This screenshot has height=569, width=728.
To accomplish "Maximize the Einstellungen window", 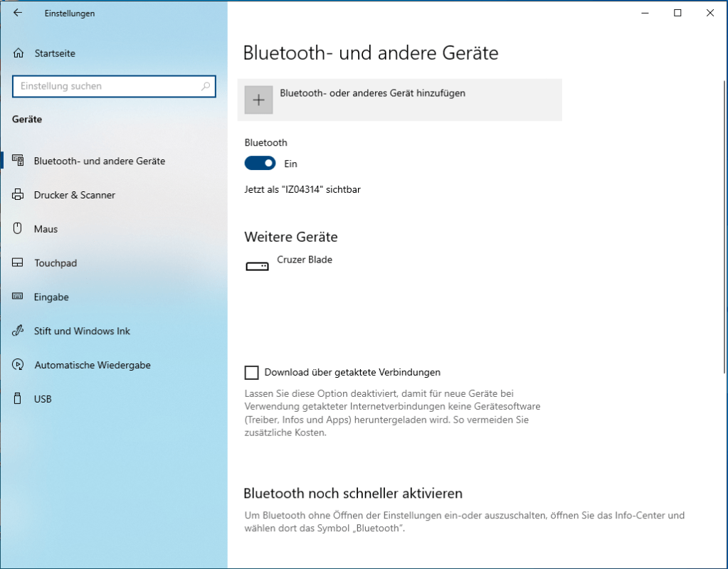I will coord(677,13).
